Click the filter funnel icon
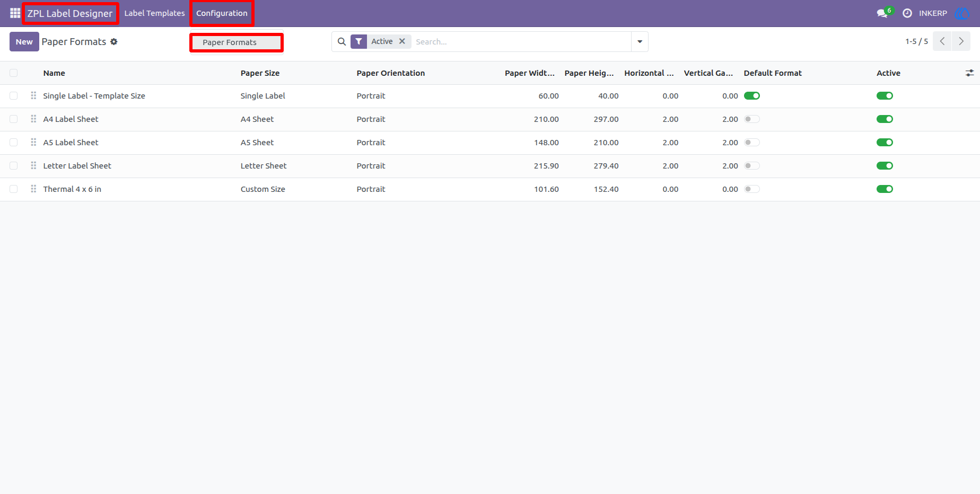 click(x=359, y=41)
